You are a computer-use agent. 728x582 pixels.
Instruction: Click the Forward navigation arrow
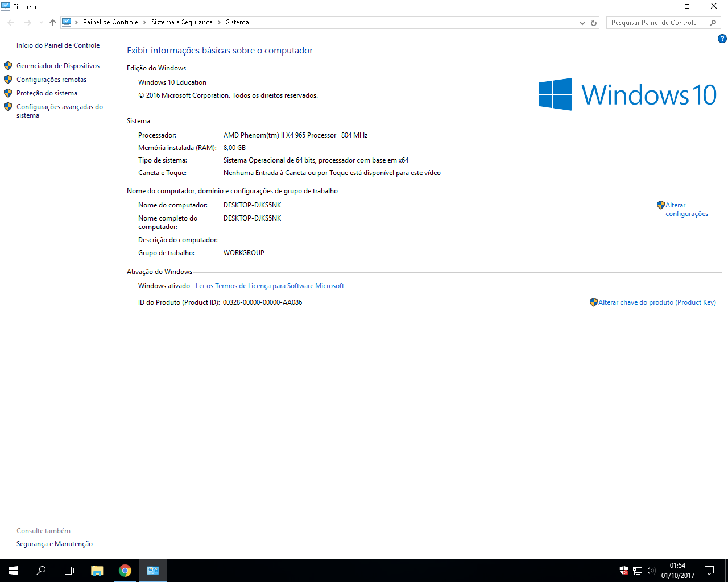tap(27, 23)
